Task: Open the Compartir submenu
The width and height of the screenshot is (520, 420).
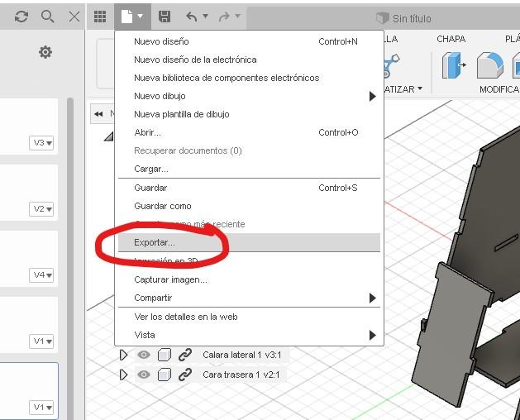Action: point(249,298)
